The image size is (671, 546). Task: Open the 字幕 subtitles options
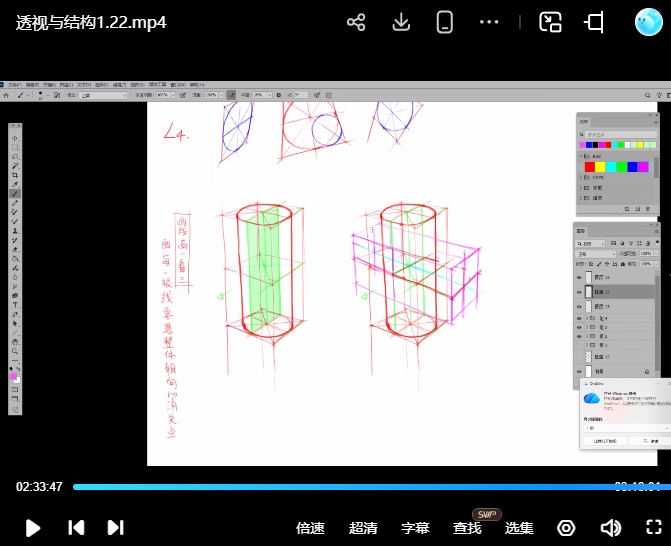click(x=415, y=528)
